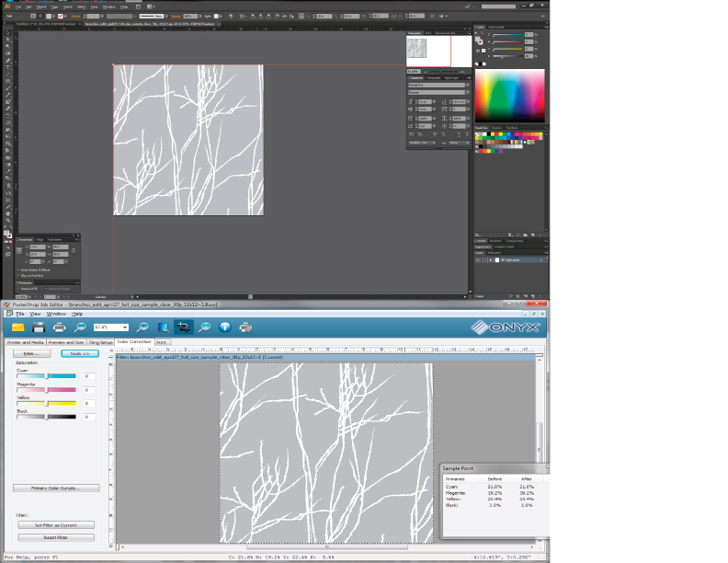Click the Primary Color Curves... button

(x=56, y=488)
